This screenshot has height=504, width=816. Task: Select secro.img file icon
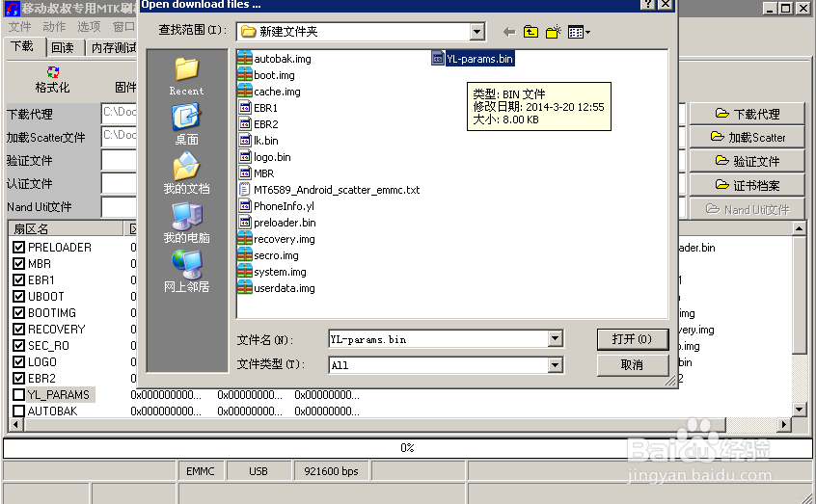[245, 254]
